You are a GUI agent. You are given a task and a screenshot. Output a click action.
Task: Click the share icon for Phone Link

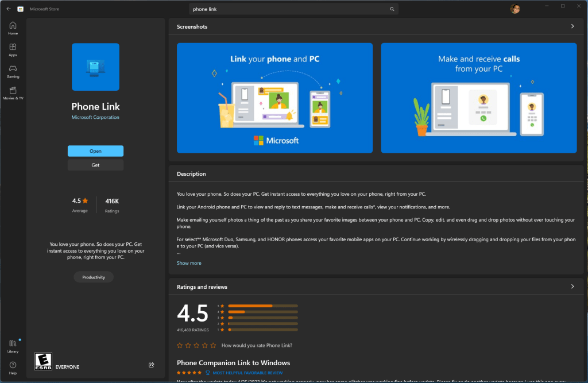coord(152,365)
